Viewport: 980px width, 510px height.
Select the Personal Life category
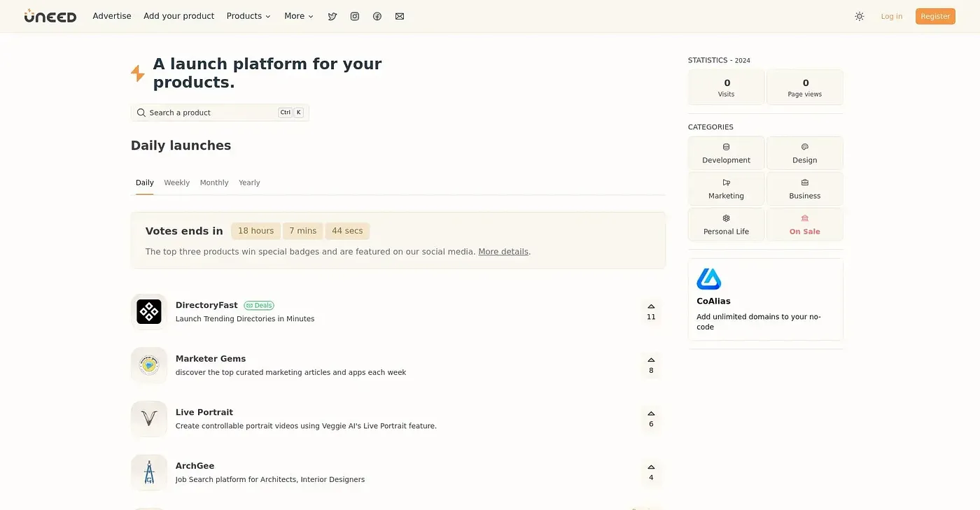coord(726,225)
